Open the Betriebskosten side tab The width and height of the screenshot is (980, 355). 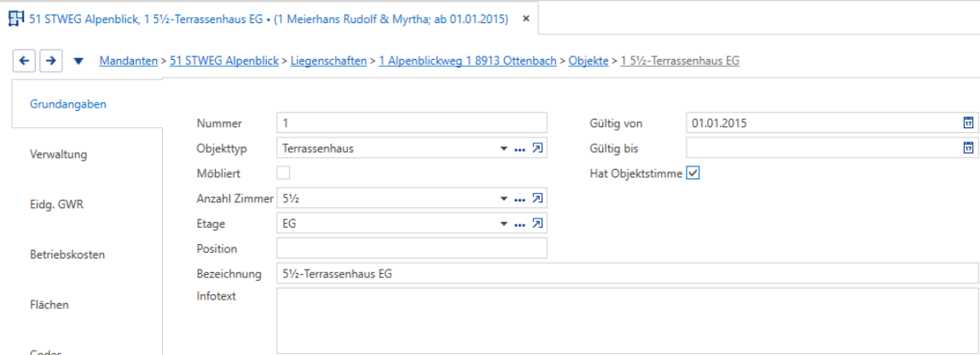point(67,254)
